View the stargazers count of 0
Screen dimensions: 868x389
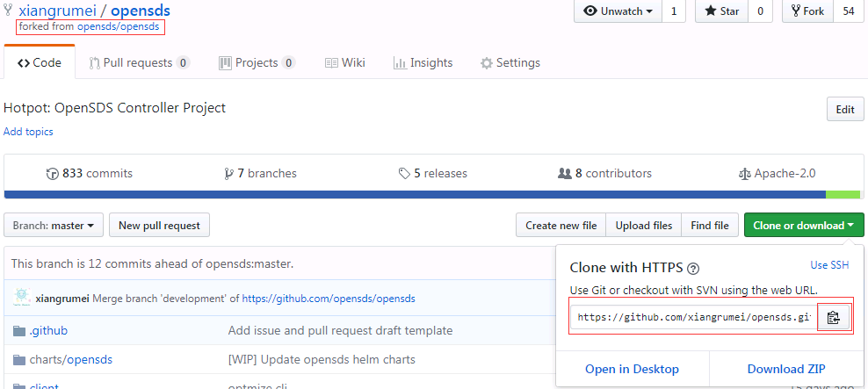click(x=760, y=11)
